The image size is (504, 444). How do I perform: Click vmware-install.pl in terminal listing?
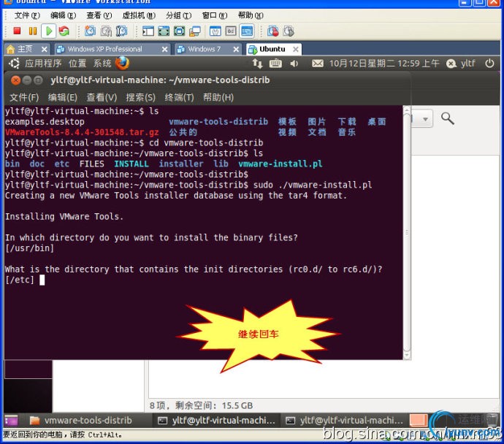(280, 164)
